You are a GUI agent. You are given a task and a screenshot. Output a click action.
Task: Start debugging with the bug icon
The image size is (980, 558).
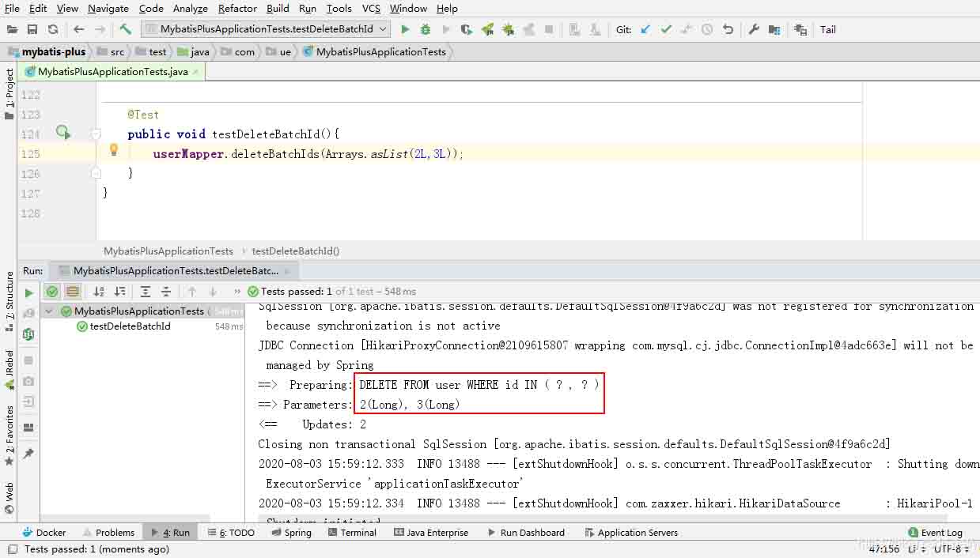[x=426, y=29]
